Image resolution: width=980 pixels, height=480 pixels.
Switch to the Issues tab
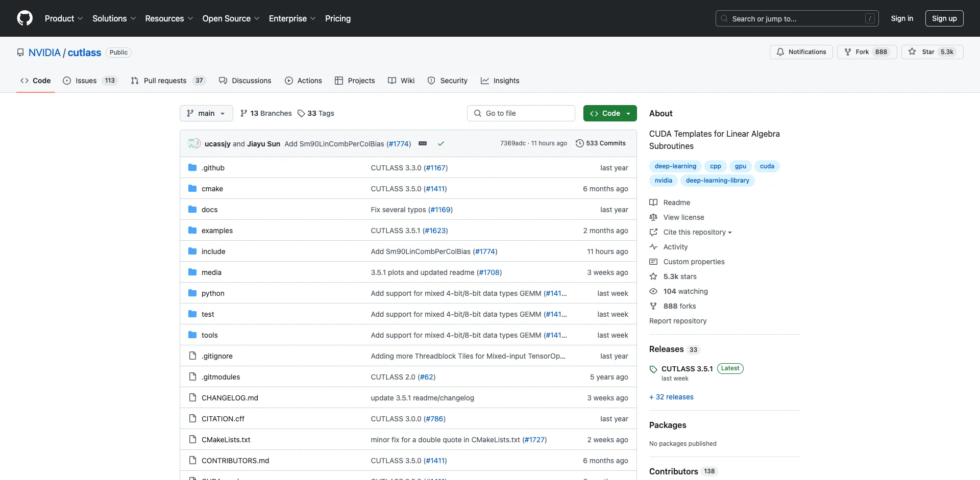coord(90,81)
